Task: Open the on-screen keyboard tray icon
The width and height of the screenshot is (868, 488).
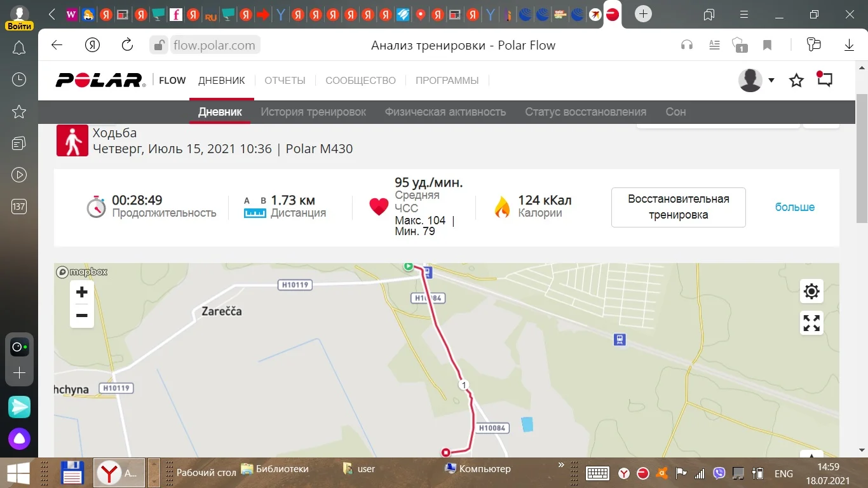Action: click(x=598, y=473)
